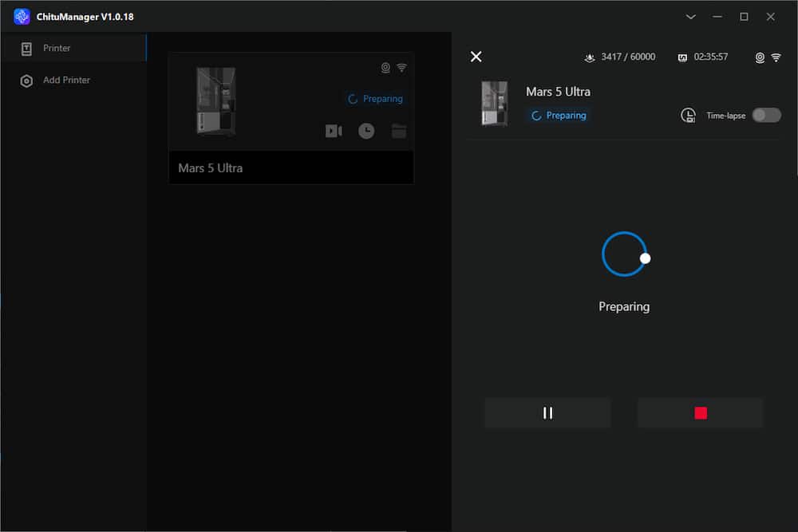
Task: Click the Mars 5 Ultra title in detail panel
Action: tap(559, 92)
